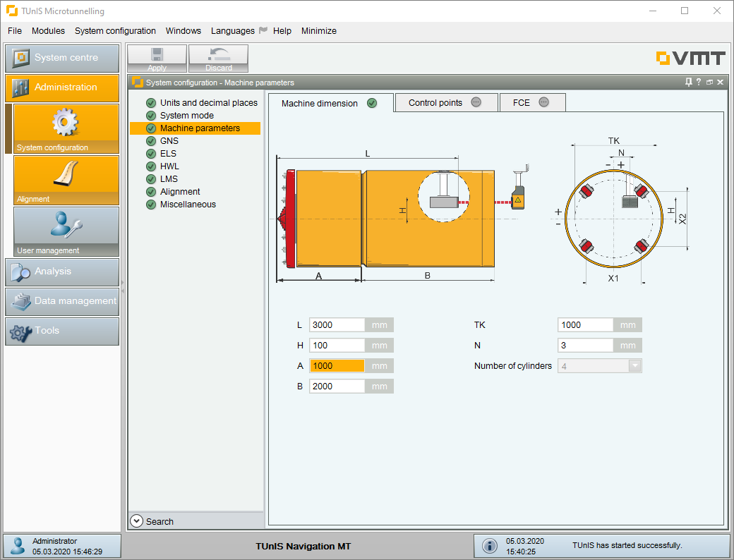The height and width of the screenshot is (560, 734).
Task: Click the B input field
Action: tap(337, 386)
